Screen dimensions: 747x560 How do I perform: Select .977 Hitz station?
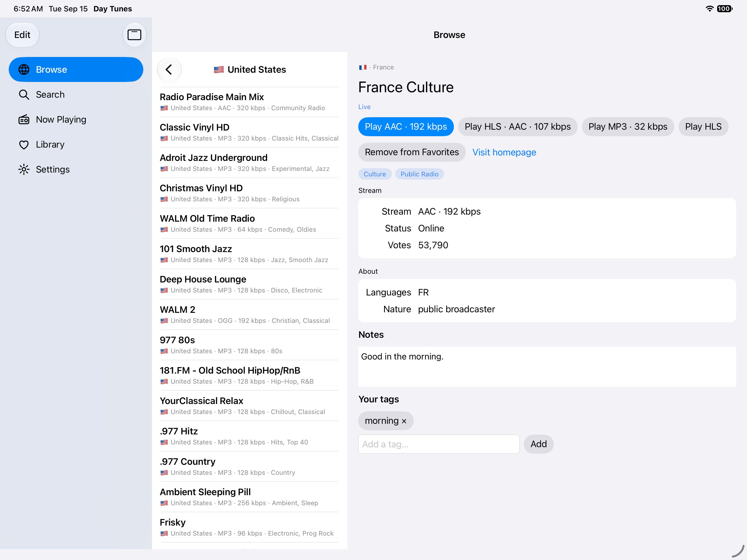(249, 436)
